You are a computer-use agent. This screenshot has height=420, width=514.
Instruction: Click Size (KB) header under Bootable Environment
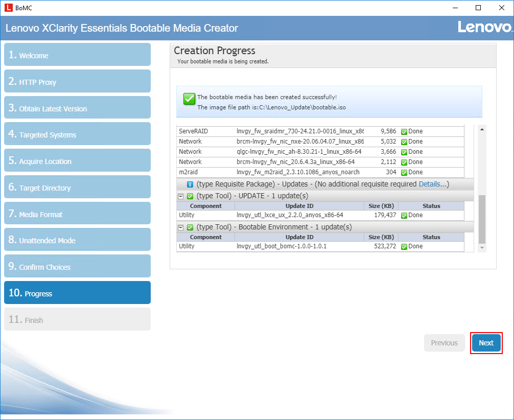[381, 237]
